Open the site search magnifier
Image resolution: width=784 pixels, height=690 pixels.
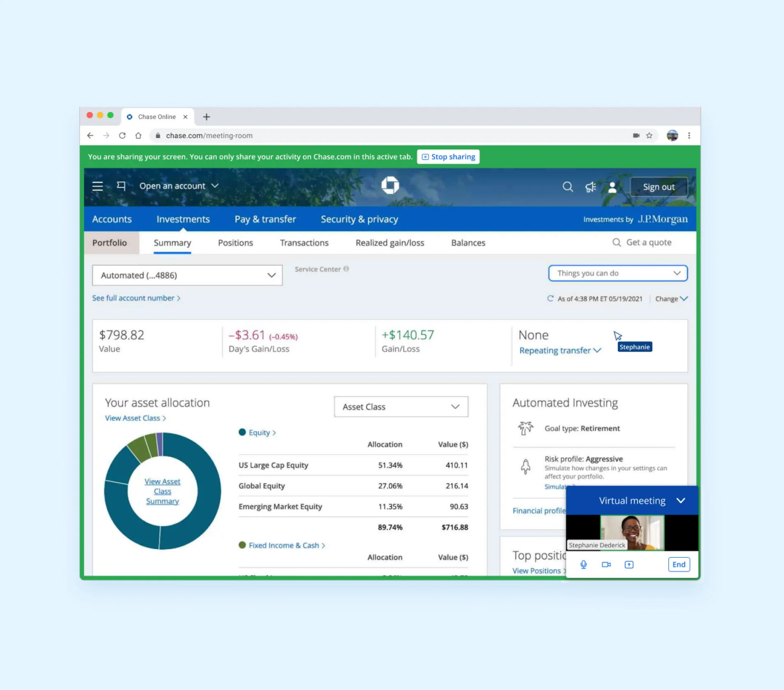pyautogui.click(x=568, y=187)
